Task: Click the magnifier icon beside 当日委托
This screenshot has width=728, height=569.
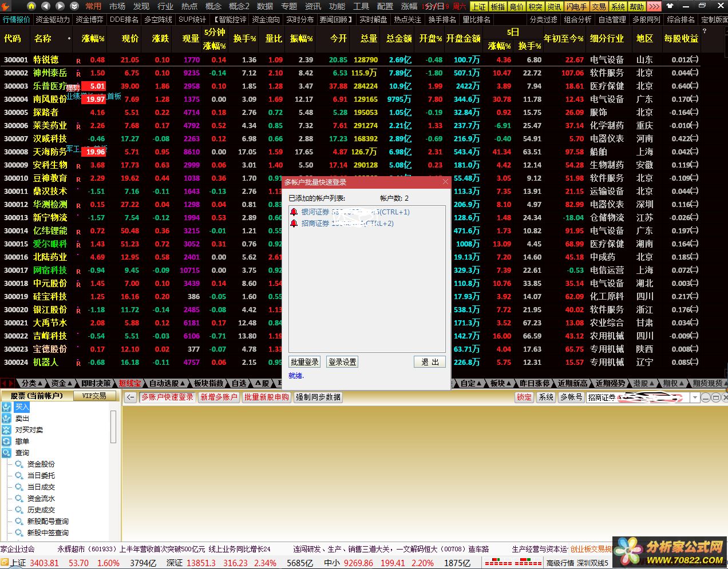Action: pos(19,476)
